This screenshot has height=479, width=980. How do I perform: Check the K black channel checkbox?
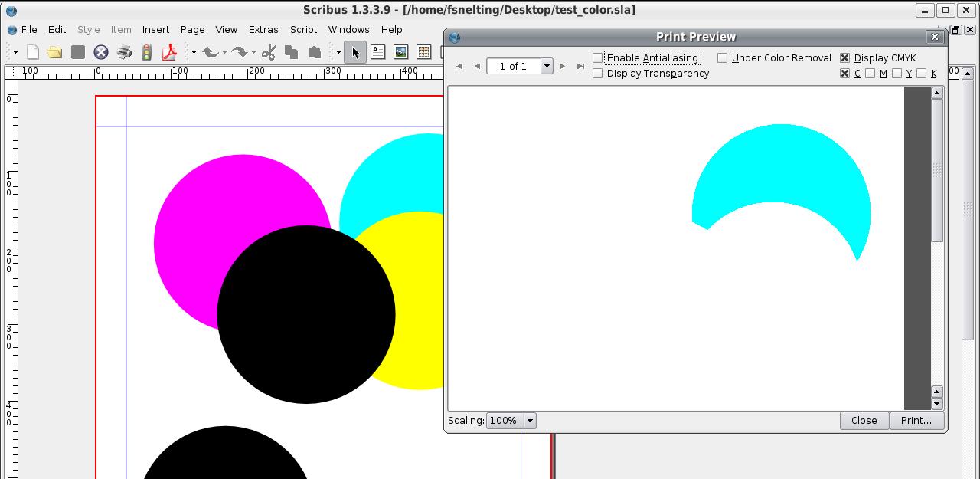[921, 74]
